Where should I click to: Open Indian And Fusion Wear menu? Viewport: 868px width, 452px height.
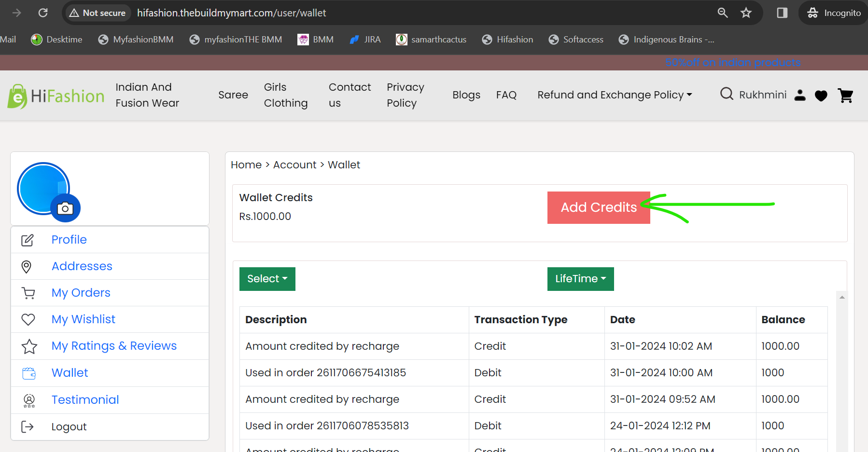click(147, 95)
